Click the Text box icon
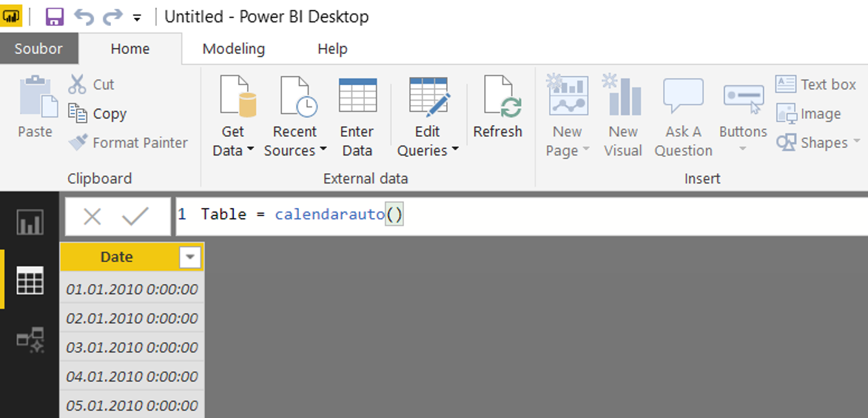Screen dimensions: 868x418 pos(786,84)
